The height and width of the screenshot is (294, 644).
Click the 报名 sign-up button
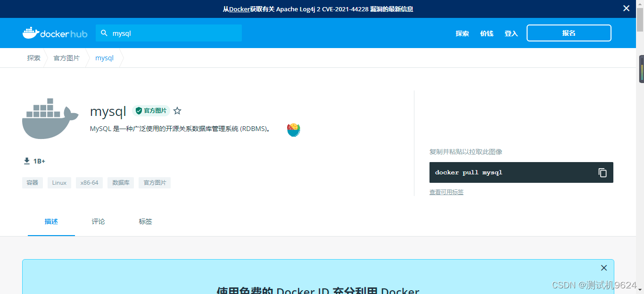tap(569, 33)
